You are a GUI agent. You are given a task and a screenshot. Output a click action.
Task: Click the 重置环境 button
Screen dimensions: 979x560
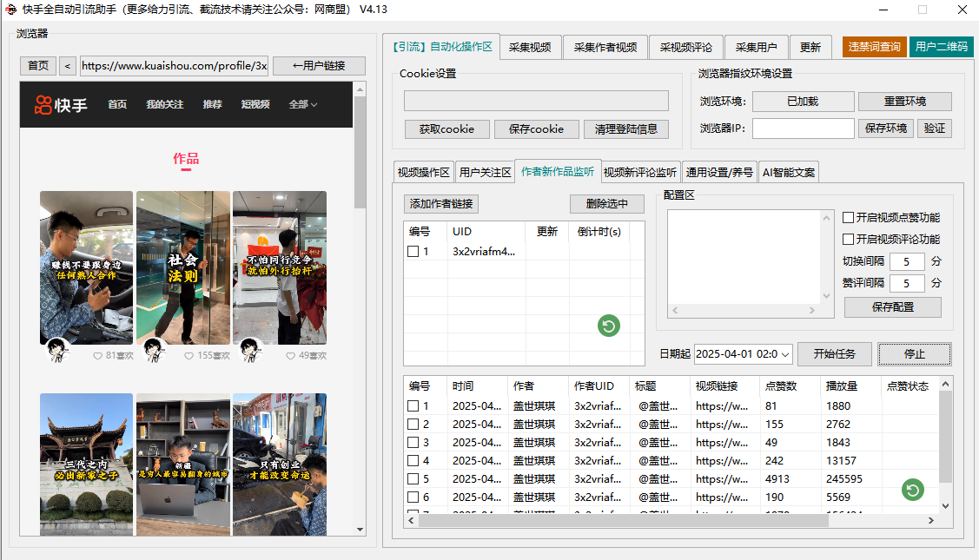904,101
